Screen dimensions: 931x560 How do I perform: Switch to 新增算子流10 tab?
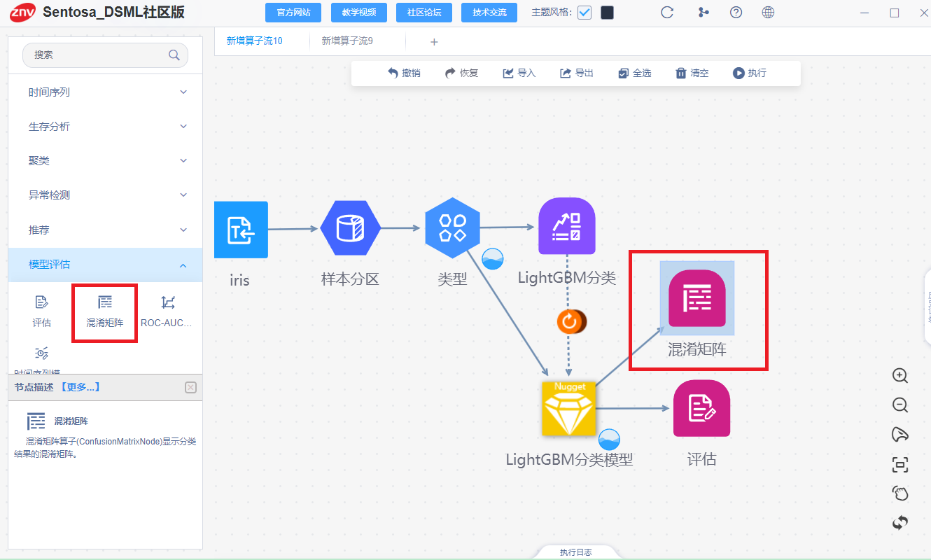[254, 41]
